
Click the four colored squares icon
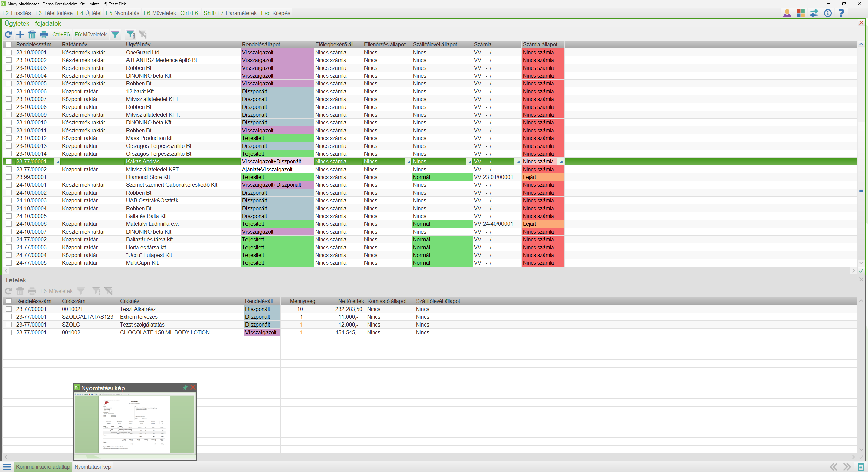[801, 13]
